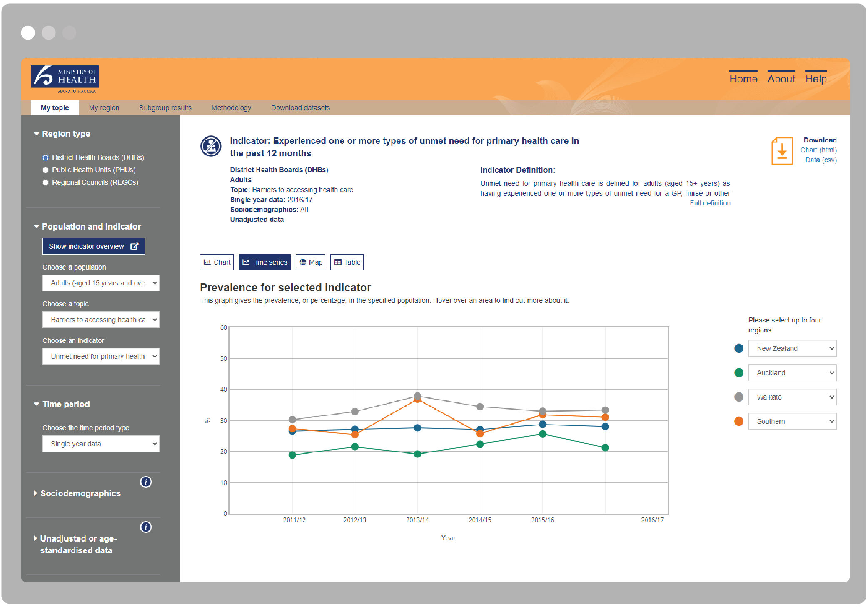Open Unadjusted data info icon
Image resolution: width=868 pixels, height=607 pixels.
[x=146, y=527]
